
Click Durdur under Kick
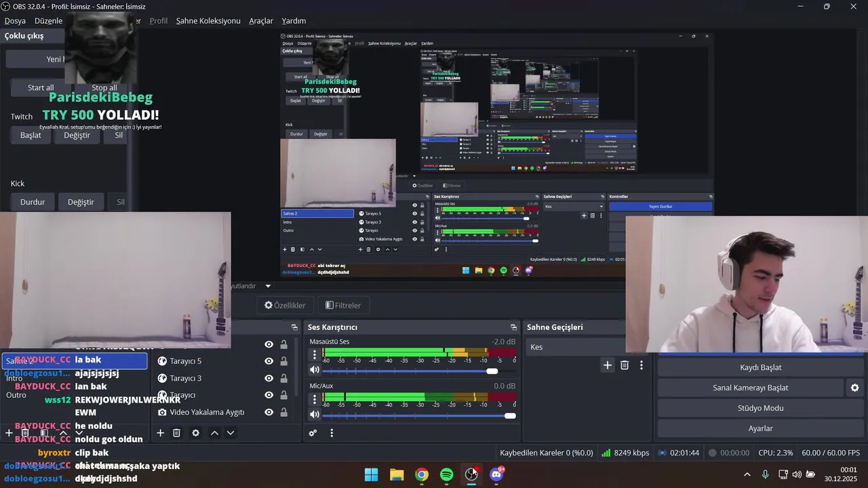[33, 202]
